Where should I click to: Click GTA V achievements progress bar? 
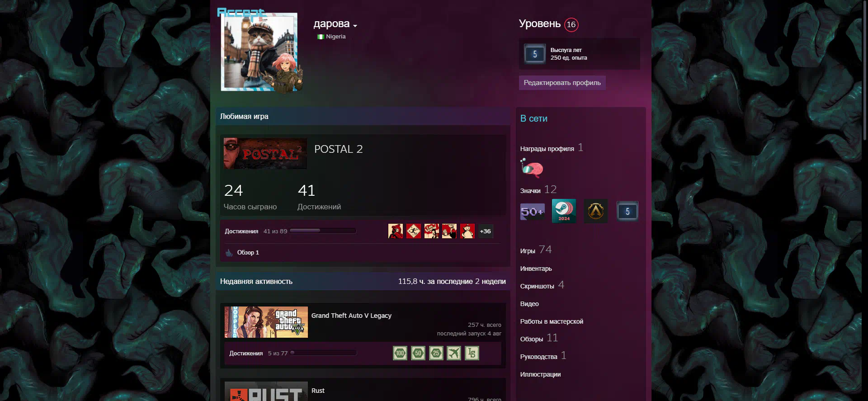[x=323, y=353]
